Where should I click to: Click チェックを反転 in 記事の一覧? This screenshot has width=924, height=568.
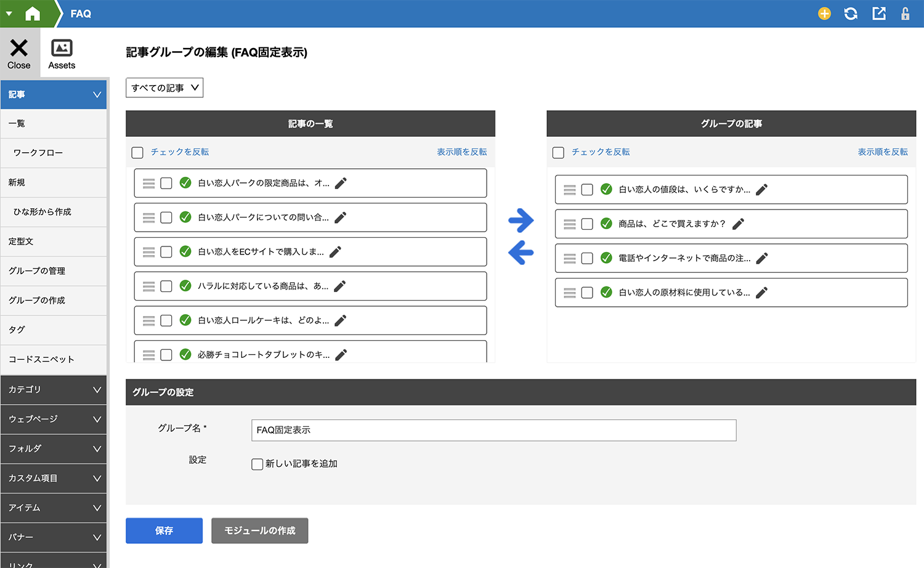(180, 152)
